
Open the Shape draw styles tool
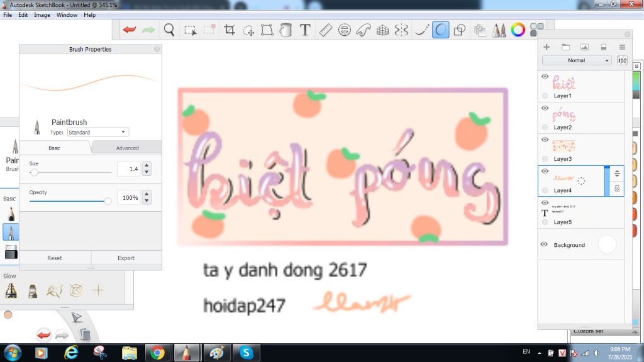pyautogui.click(x=460, y=30)
